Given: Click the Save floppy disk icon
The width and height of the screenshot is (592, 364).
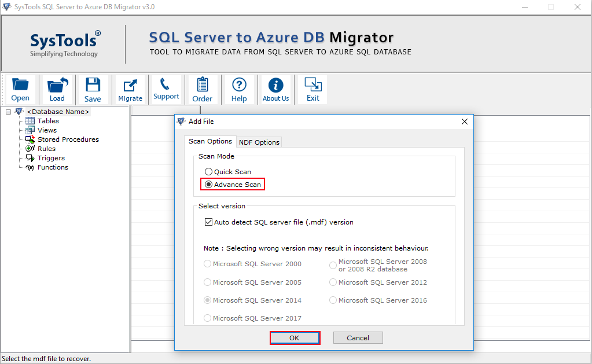Looking at the screenshot, I should tap(93, 89).
